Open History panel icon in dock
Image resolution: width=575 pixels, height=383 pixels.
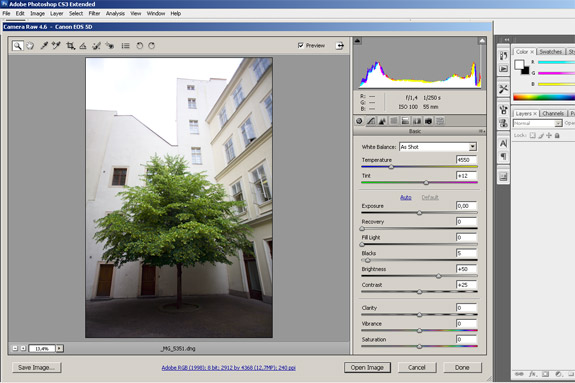pos(503,55)
